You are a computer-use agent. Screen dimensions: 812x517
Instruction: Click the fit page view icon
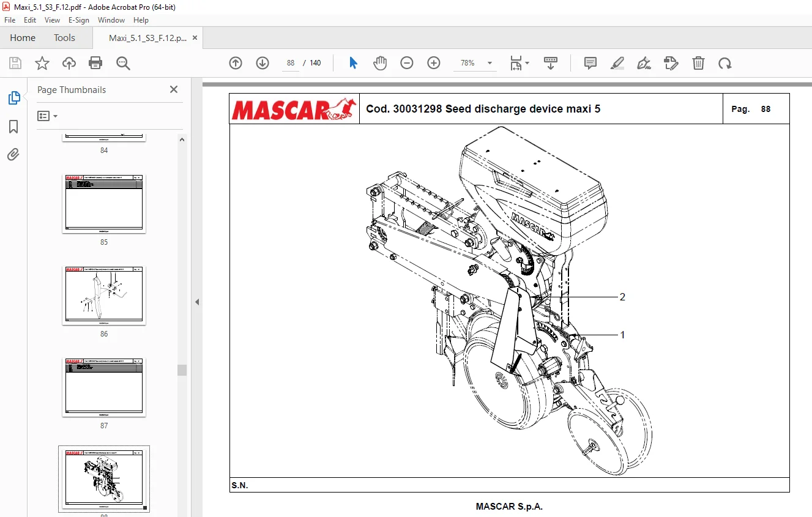[516, 63]
